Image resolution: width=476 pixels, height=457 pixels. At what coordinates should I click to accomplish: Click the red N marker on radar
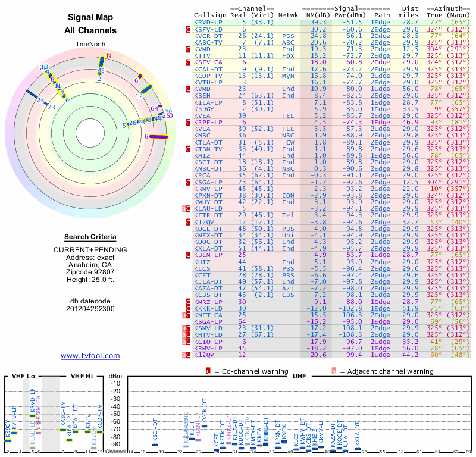click(x=109, y=55)
